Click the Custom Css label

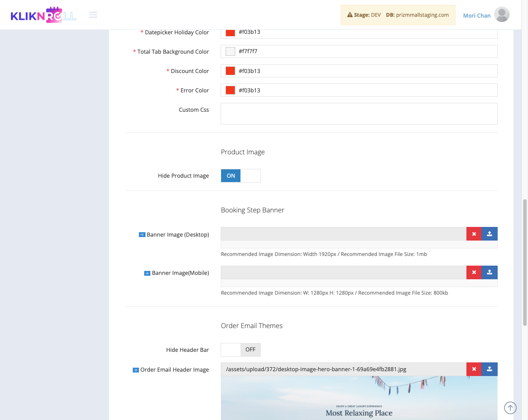pos(194,110)
